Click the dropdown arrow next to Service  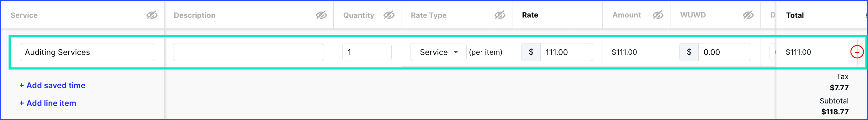click(456, 52)
